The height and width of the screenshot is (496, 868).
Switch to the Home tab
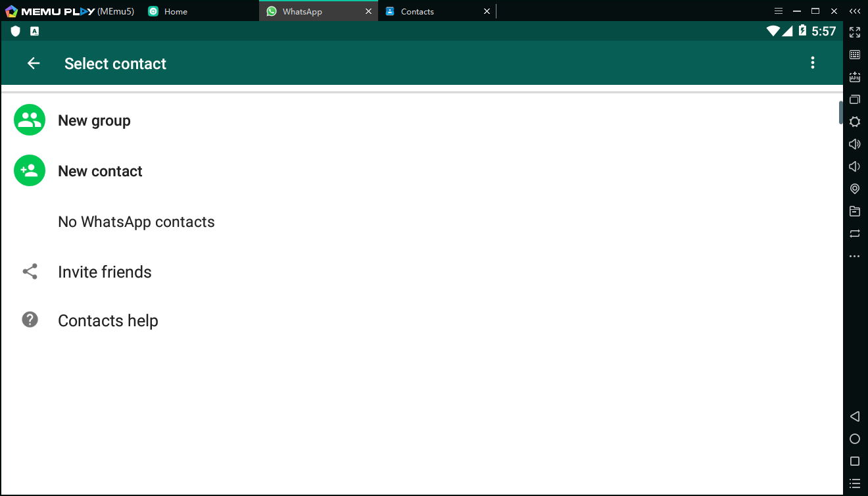tap(176, 11)
